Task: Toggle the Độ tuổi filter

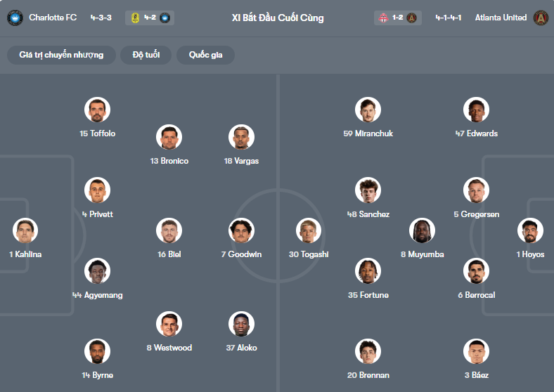Action: [146, 55]
